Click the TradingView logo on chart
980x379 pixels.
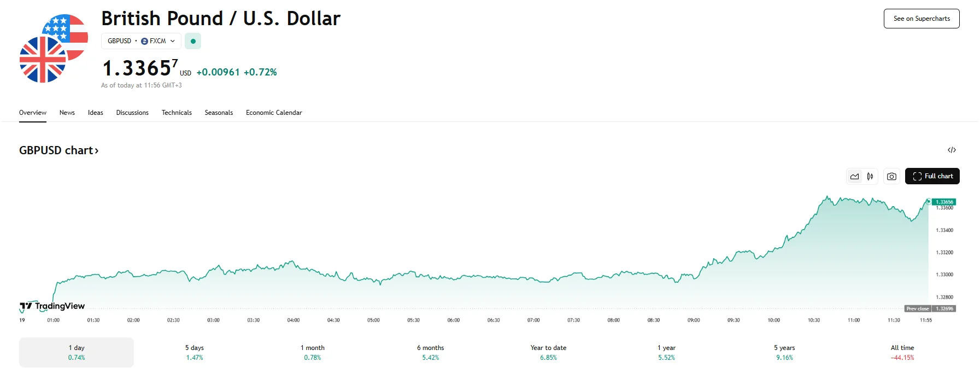coord(52,306)
